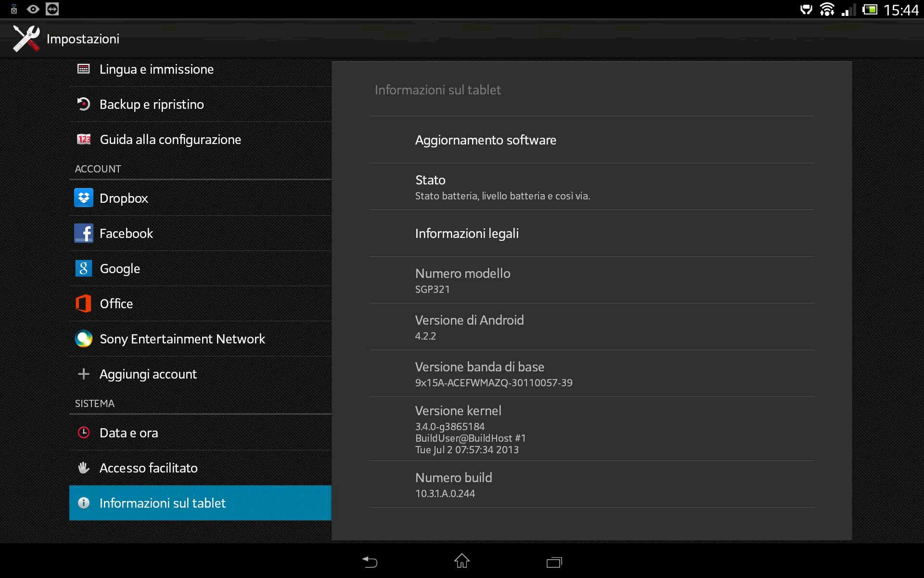
Task: Open Aggiornamento software
Action: pos(486,140)
